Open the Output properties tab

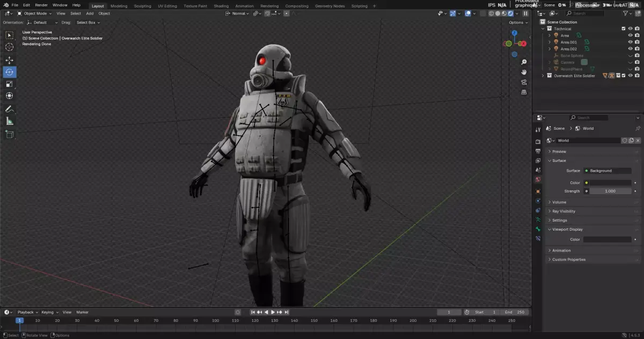538,151
